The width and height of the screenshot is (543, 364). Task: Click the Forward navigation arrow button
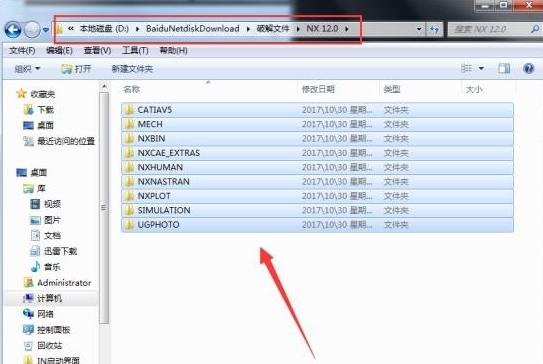[32, 30]
